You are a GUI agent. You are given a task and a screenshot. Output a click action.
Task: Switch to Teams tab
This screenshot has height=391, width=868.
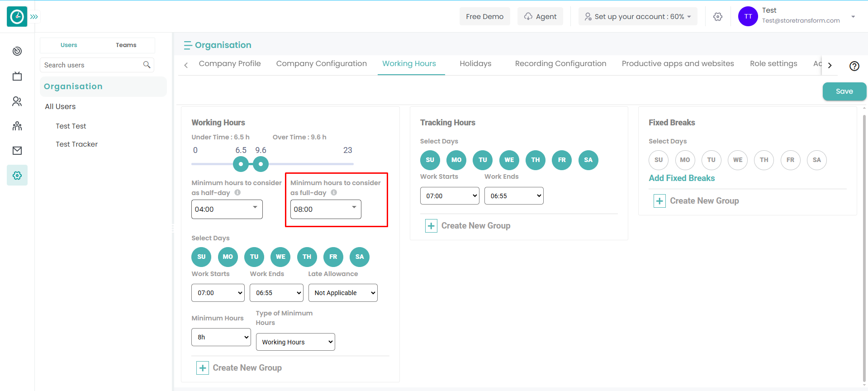coord(126,45)
